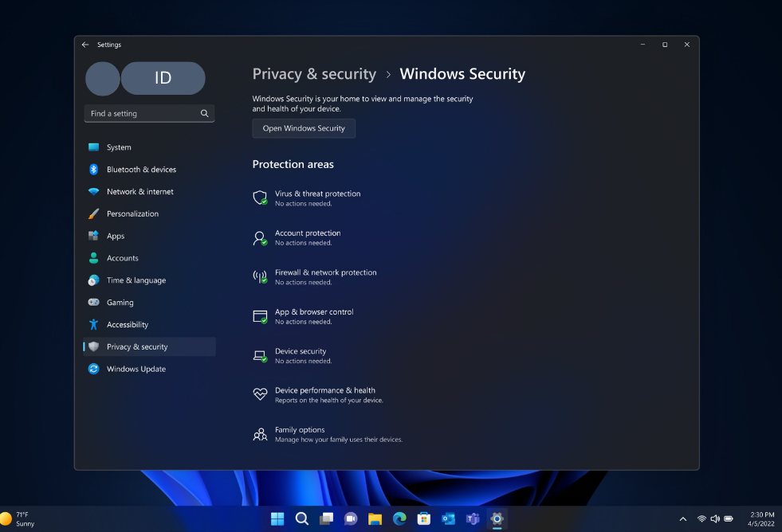Open Outlook from the taskbar
Viewport: 782px width, 532px height.
[448, 519]
